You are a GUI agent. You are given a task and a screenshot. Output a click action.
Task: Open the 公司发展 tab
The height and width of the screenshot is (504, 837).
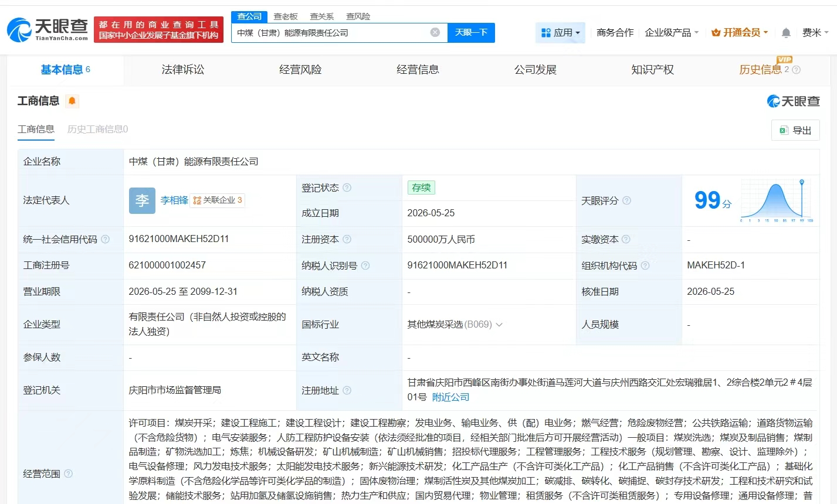point(535,70)
